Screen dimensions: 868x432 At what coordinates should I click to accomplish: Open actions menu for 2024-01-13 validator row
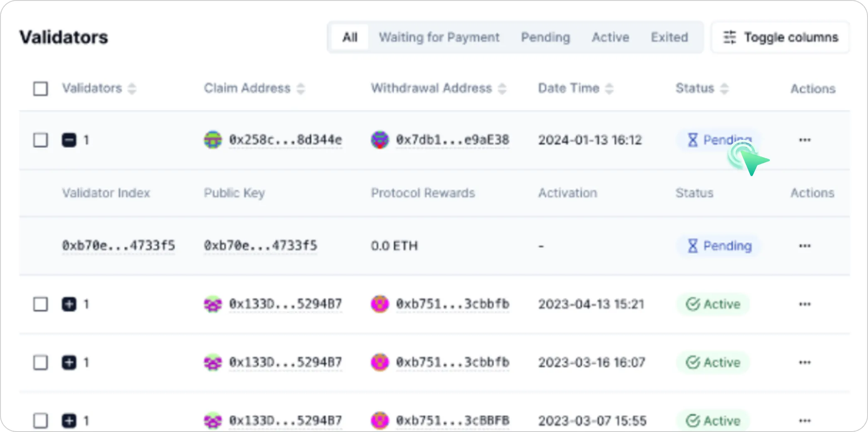(x=804, y=140)
